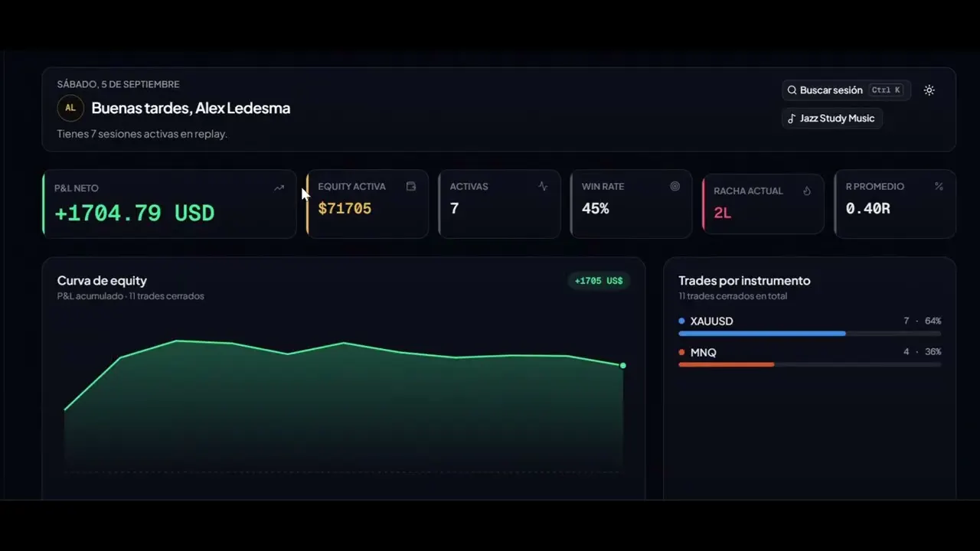Click the Sábado, 5 de septiembre date
The image size is (980, 551).
tap(118, 84)
